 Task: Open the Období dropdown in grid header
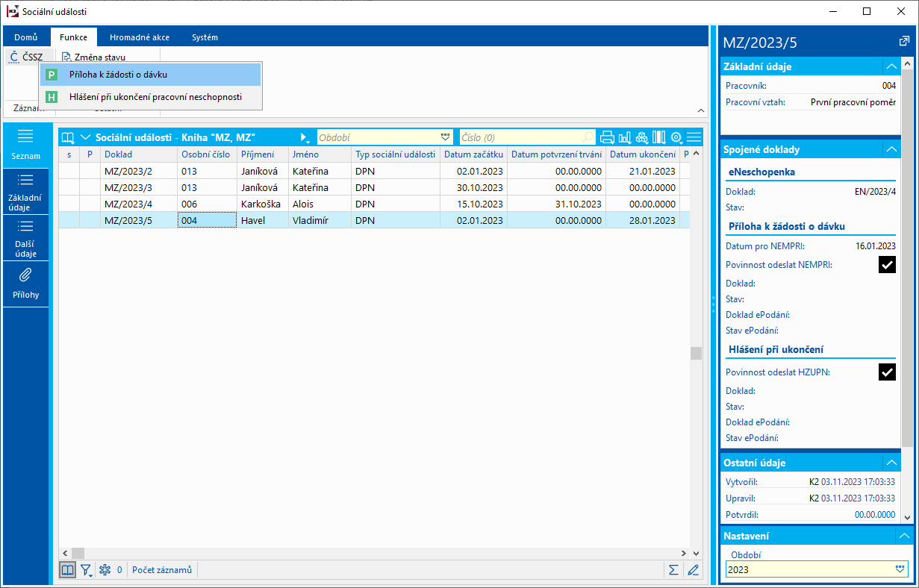[446, 137]
